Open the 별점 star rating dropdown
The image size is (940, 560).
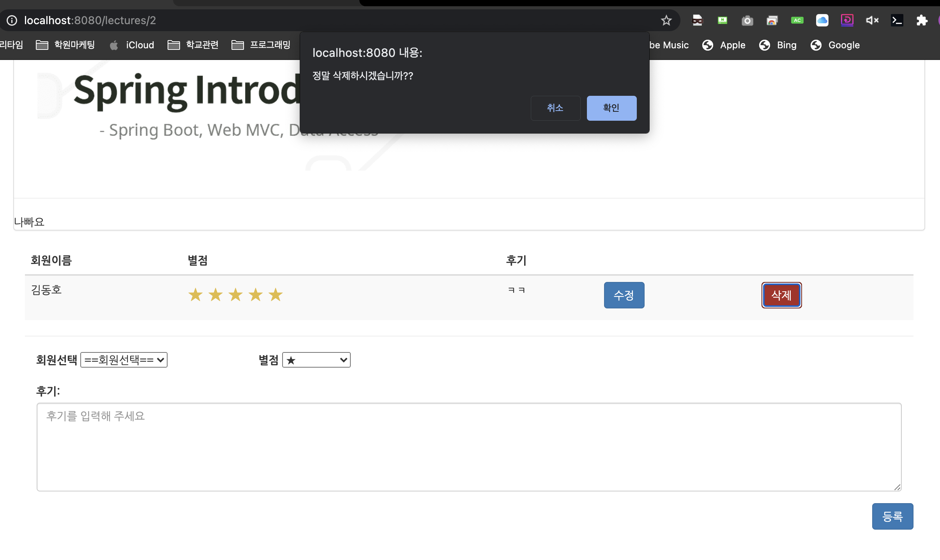[x=316, y=360]
